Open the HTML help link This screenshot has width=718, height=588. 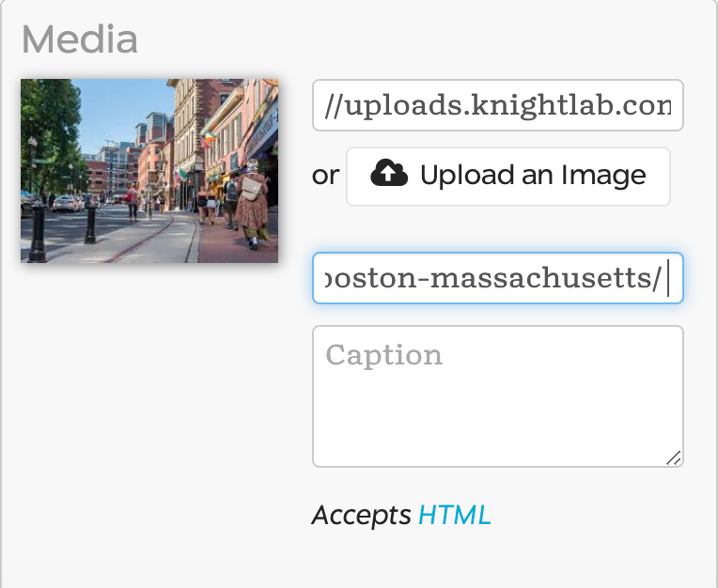(x=454, y=515)
